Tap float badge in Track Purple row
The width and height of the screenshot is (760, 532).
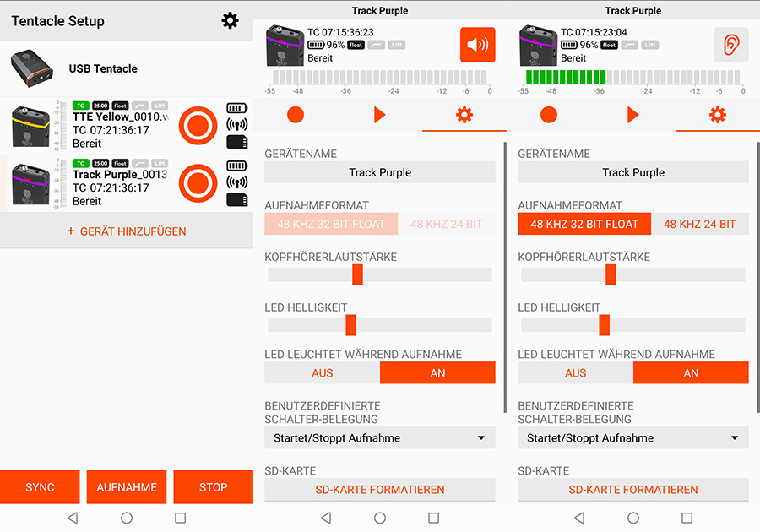coord(120,163)
